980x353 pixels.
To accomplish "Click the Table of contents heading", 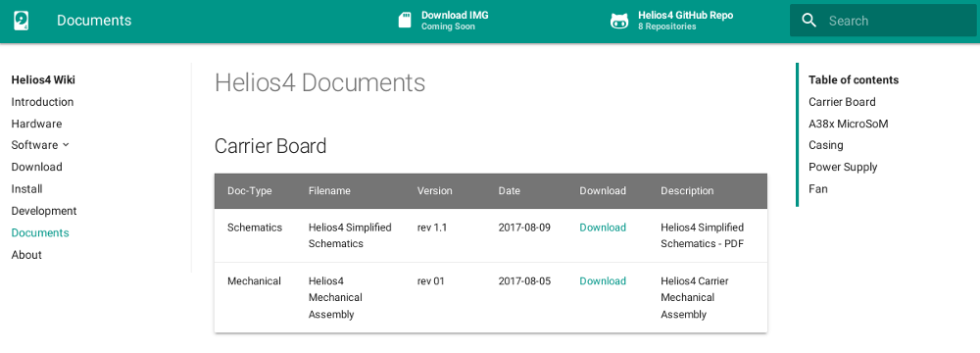I will click(854, 80).
